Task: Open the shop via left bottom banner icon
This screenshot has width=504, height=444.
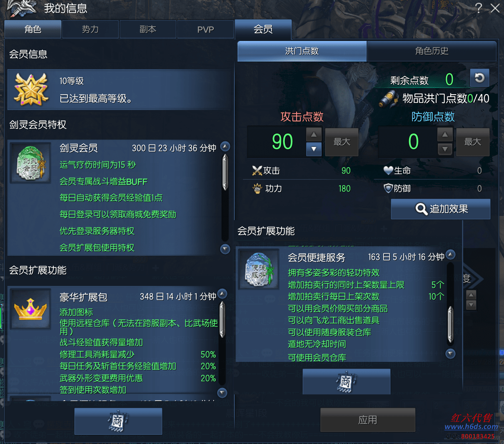Action: click(x=118, y=421)
